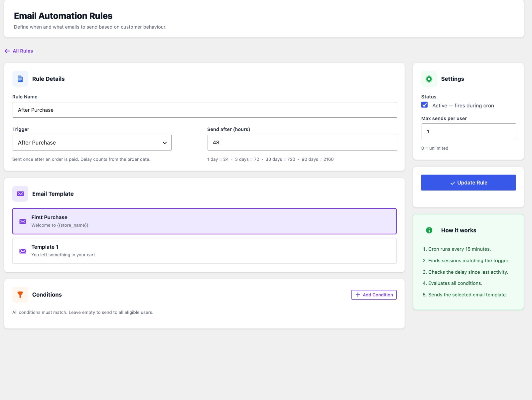Image resolution: width=532 pixels, height=400 pixels.
Task: Click the How it works info icon
Action: (429, 230)
